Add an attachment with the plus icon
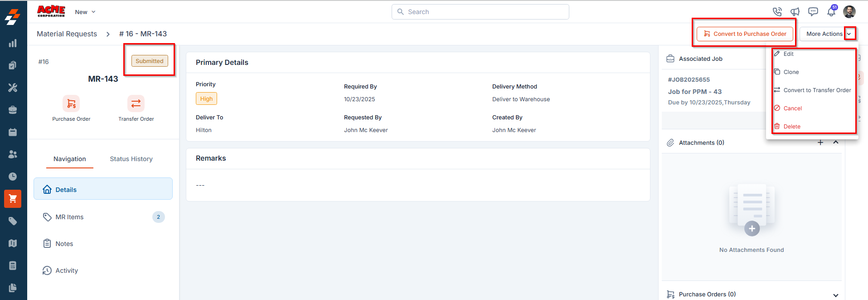This screenshot has width=868, height=300. click(820, 143)
